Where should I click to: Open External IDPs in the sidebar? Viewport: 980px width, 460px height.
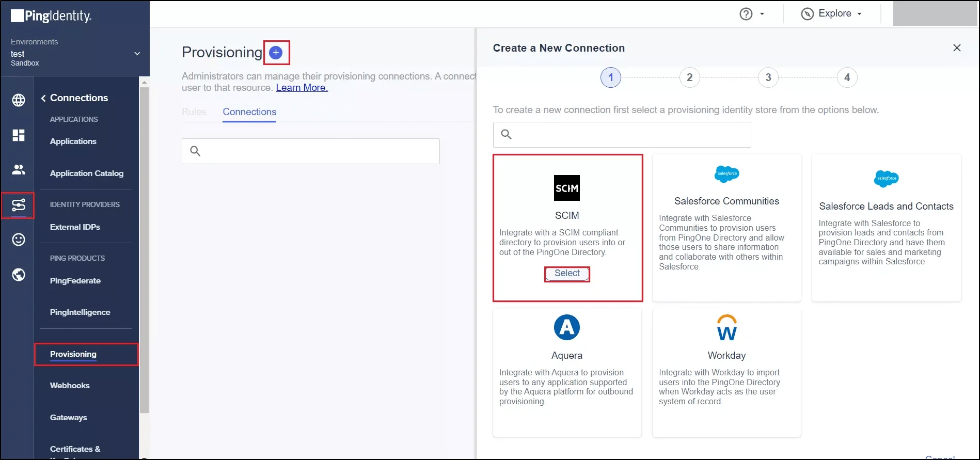(x=75, y=227)
